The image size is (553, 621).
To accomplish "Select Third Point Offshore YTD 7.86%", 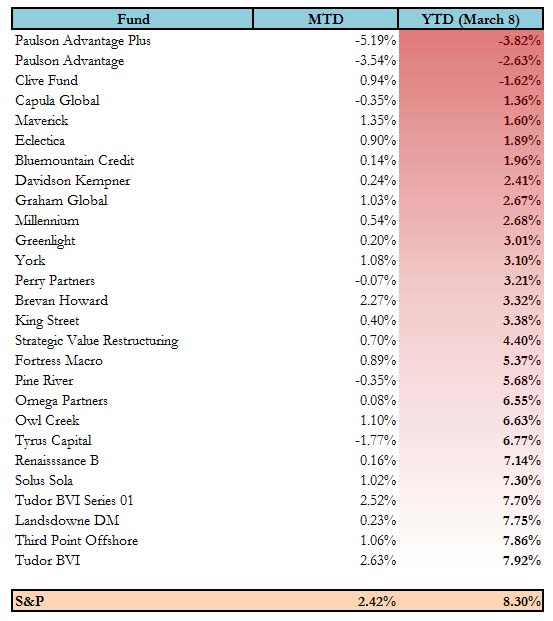I will pos(522,540).
